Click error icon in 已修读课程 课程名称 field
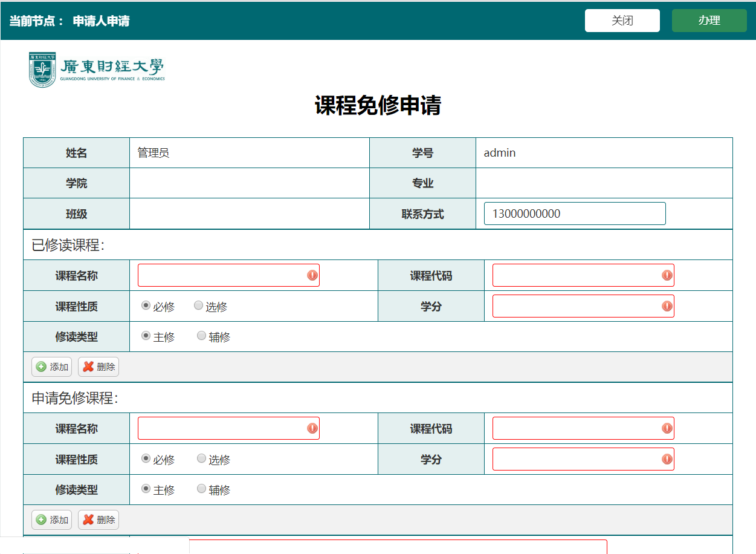Image resolution: width=756 pixels, height=554 pixels. [312, 275]
